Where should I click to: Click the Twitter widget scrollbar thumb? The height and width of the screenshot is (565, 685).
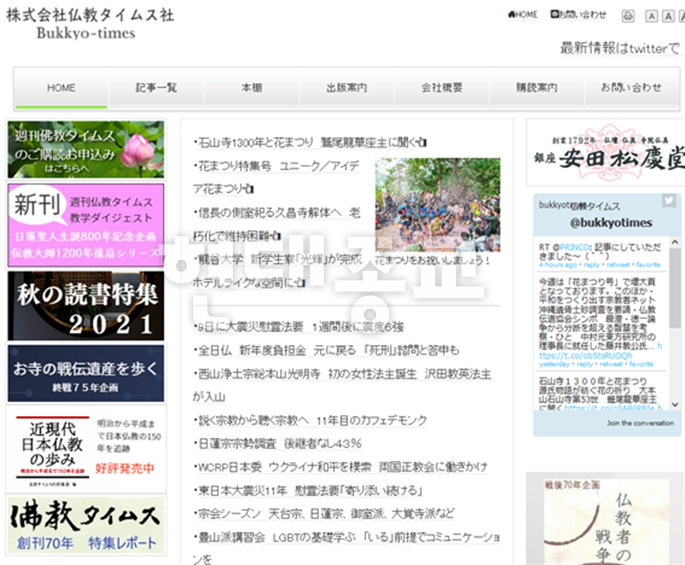(675, 288)
